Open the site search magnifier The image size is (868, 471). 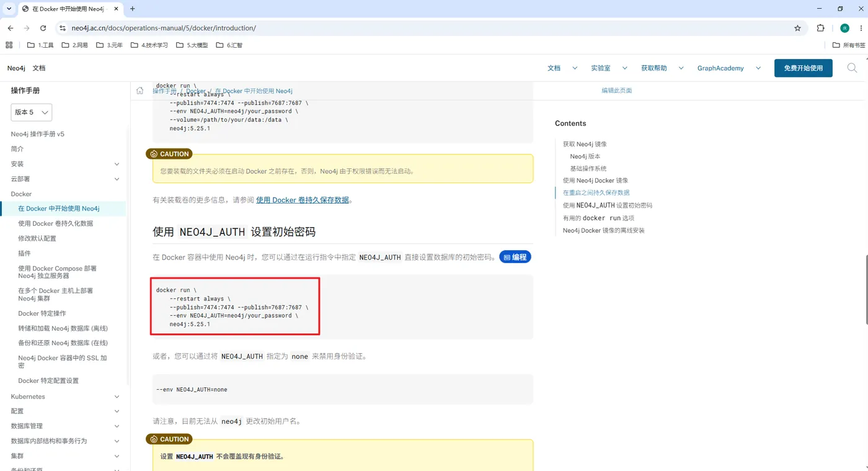coord(852,68)
